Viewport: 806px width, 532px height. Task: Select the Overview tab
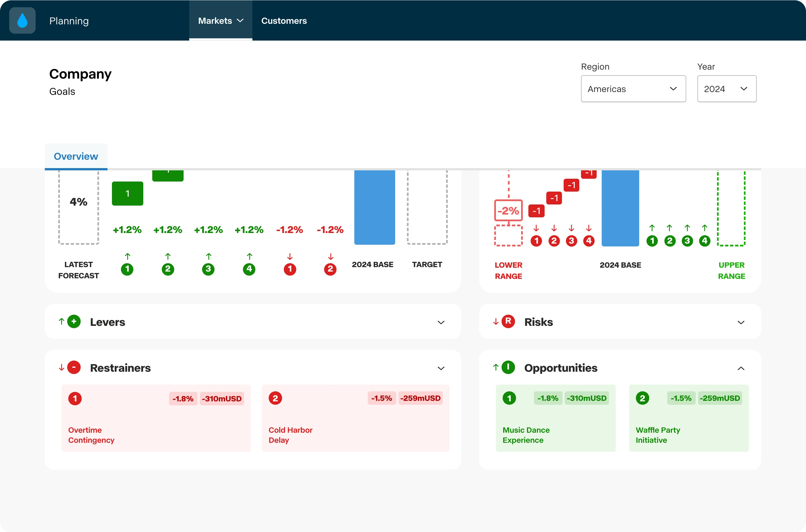coord(76,156)
